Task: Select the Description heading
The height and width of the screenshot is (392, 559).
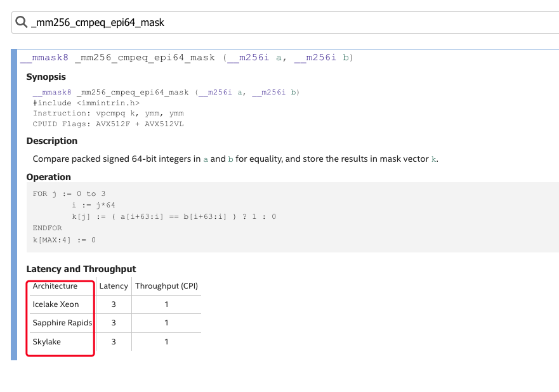Action: pyautogui.click(x=52, y=141)
